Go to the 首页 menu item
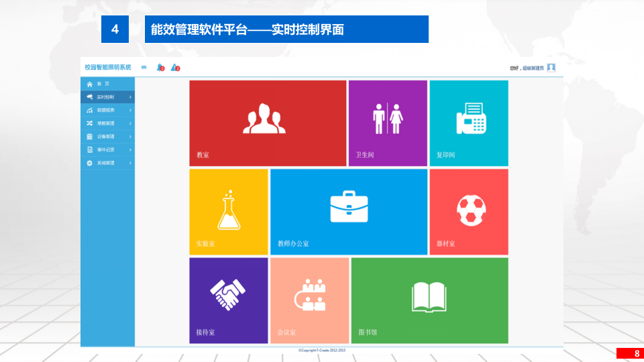Image resolution: width=644 pixels, height=362 pixels. pos(107,84)
